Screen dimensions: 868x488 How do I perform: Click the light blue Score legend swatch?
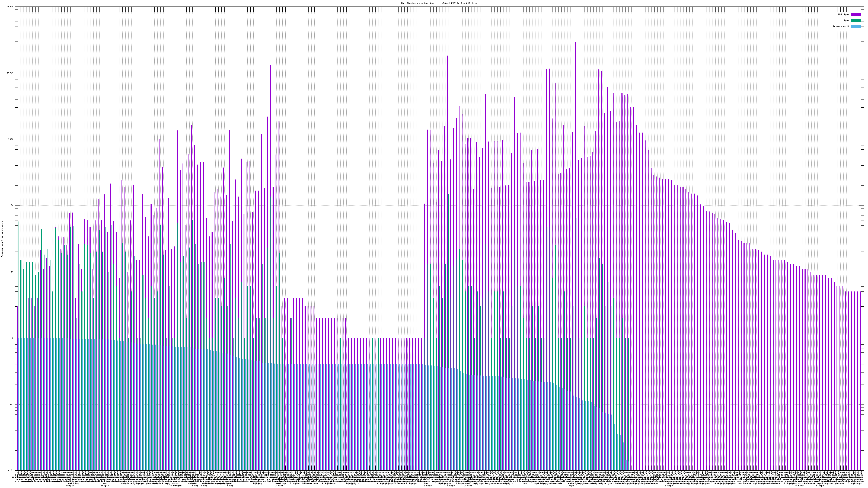856,26
